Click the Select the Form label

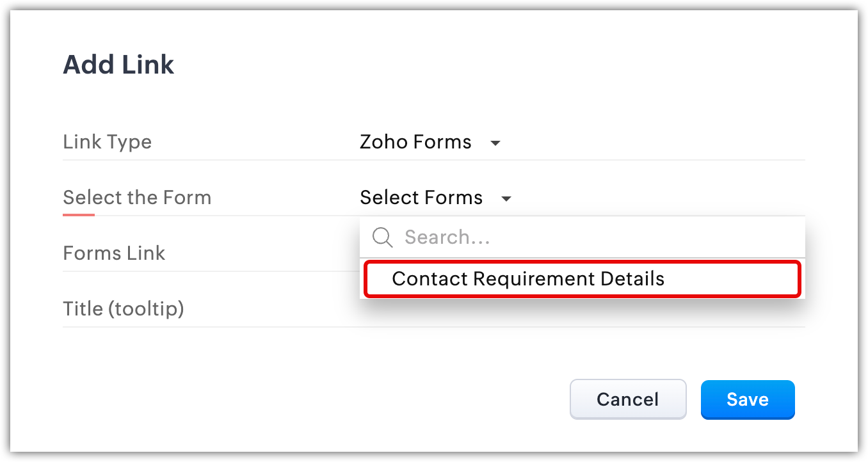coord(137,198)
